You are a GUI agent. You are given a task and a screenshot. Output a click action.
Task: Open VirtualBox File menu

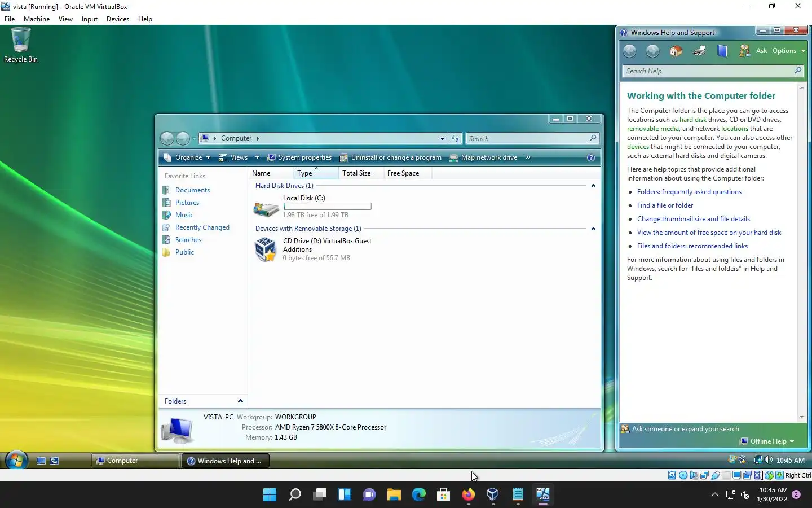coord(10,19)
